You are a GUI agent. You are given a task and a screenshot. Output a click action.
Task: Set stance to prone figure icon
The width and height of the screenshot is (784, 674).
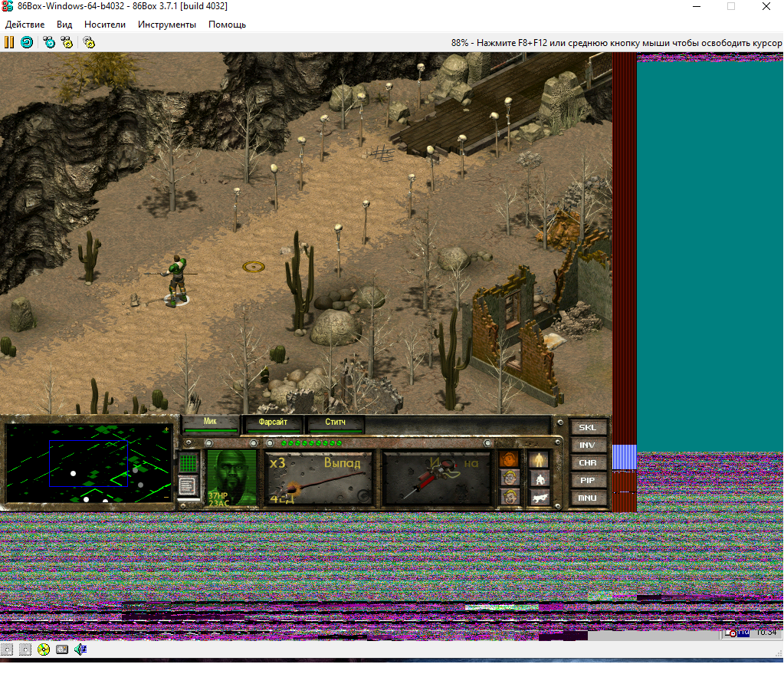coord(539,496)
